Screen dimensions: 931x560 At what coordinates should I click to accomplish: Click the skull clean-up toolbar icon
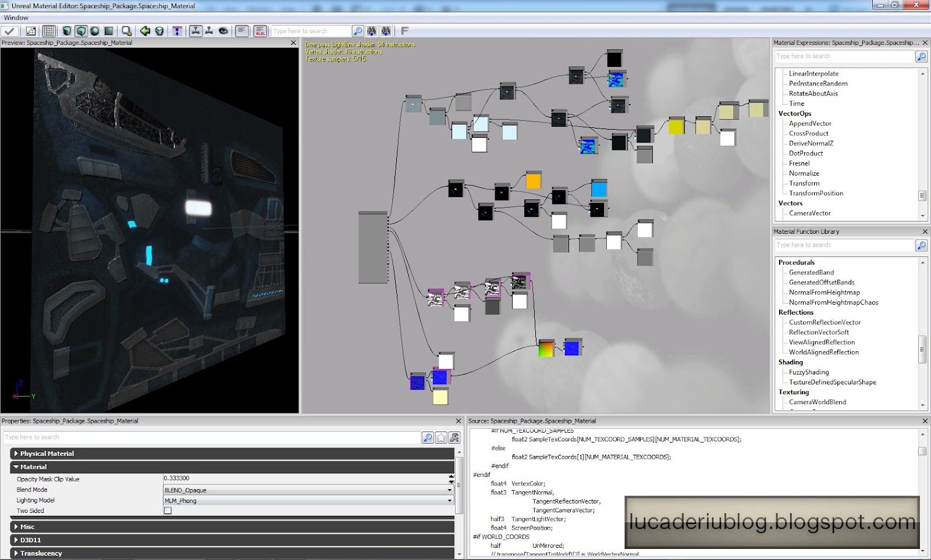tap(159, 31)
